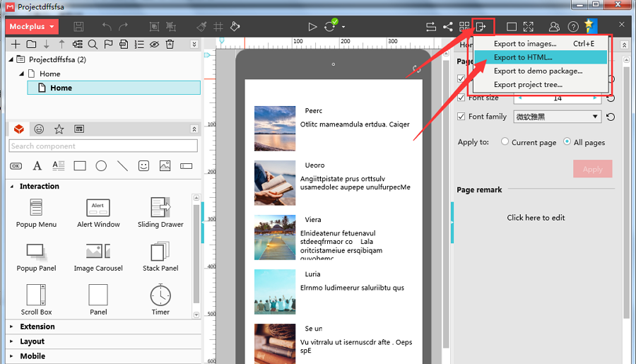636x364 pixels.
Task: Click the search icon in the project tree toolbar
Action: (93, 45)
